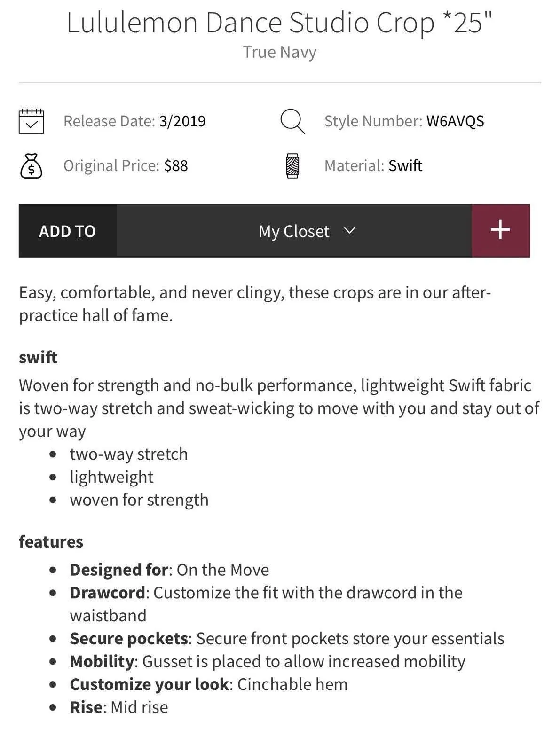Click the calendar release date icon
This screenshot has width=560, height=752.
tap(32, 121)
